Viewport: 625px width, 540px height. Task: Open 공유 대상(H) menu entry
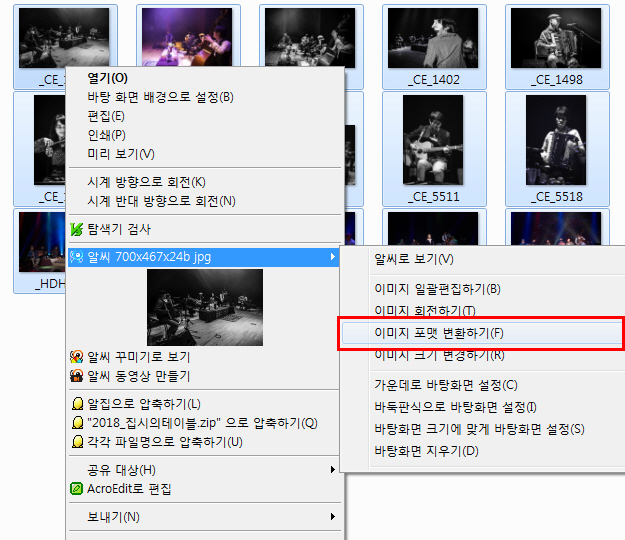tap(121, 470)
